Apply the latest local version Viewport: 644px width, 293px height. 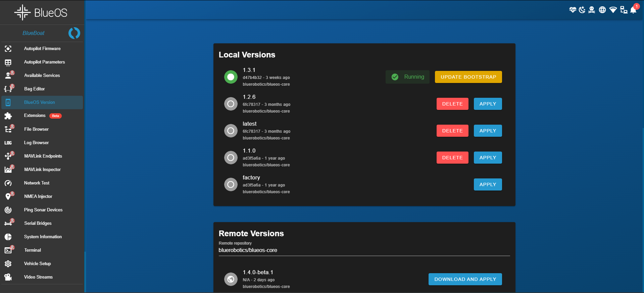[x=488, y=131]
